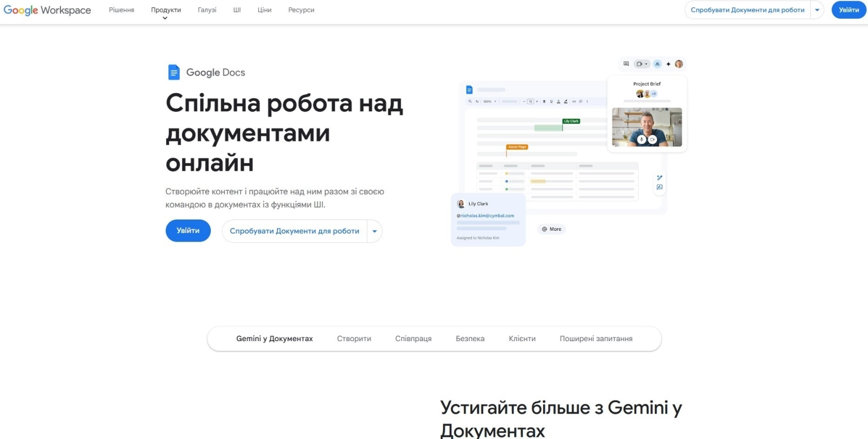The width and height of the screenshot is (868, 439).
Task: Open the Рішення menu
Action: tap(121, 10)
